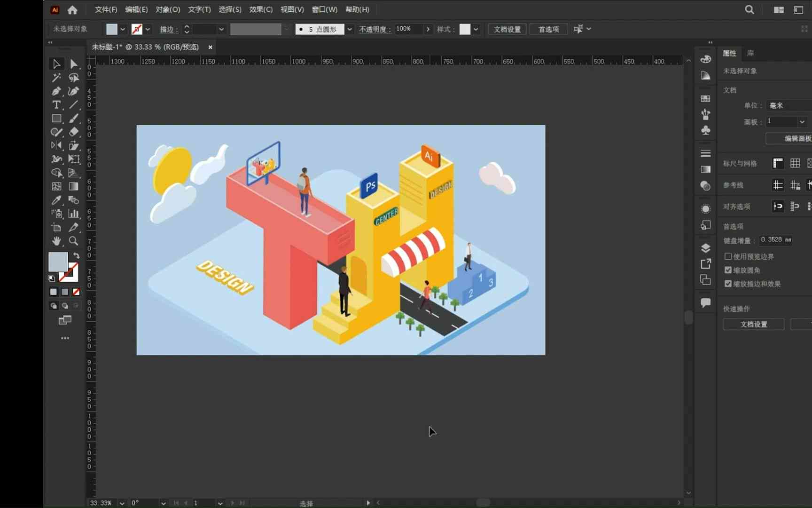
Task: Select the Gradient tool
Action: click(74, 187)
